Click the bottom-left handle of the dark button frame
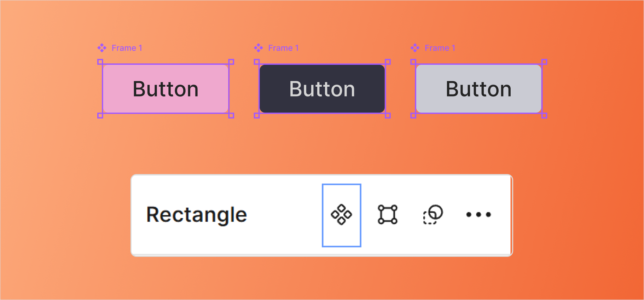Image resolution: width=644 pixels, height=300 pixels. (257, 115)
